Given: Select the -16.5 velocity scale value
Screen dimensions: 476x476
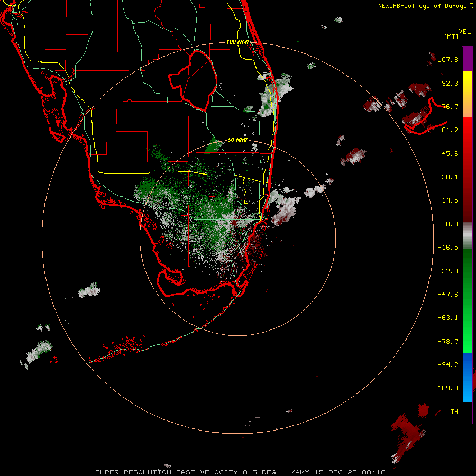Looking at the screenshot, I should tap(448, 248).
